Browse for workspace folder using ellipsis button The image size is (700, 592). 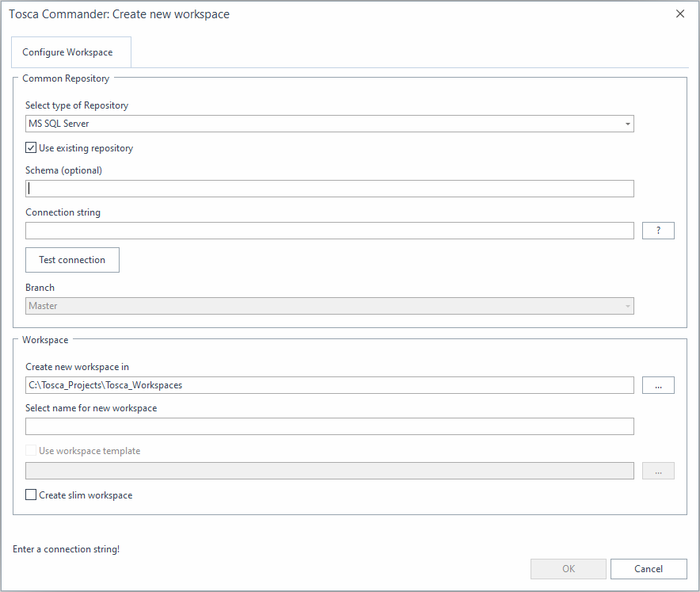658,385
